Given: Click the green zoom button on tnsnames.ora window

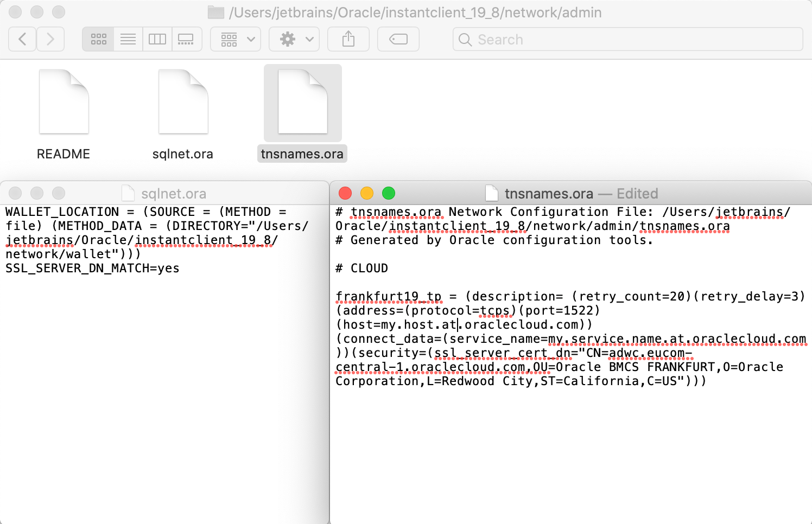Looking at the screenshot, I should (x=389, y=193).
